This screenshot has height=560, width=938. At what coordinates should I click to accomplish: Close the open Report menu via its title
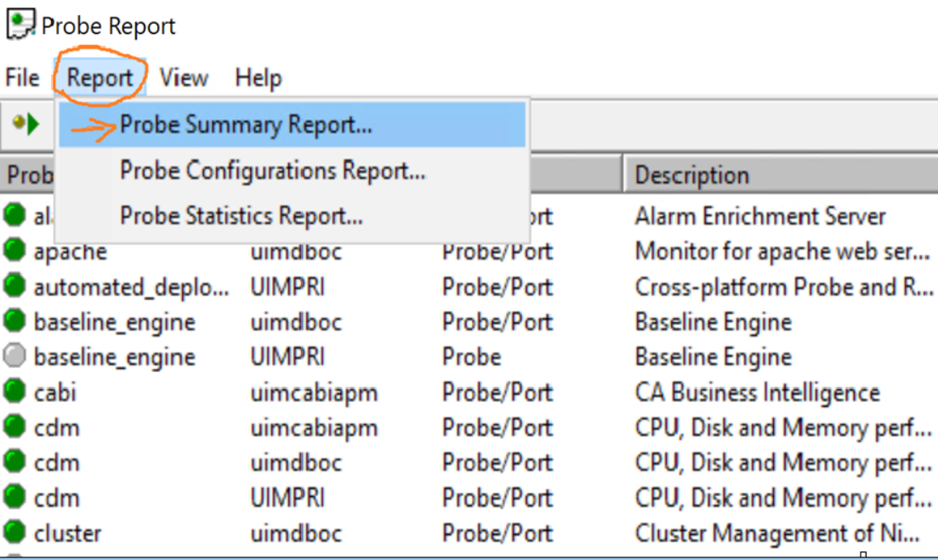pyautogui.click(x=100, y=78)
